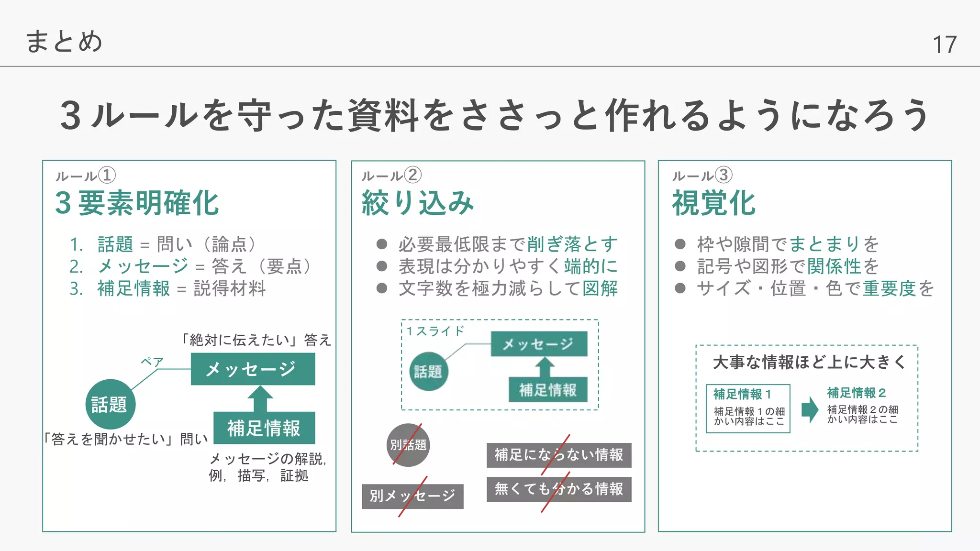Click the text 補足情報1の細かい内容はここ
Image resolution: width=980 pixels, height=551 pixels.
(749, 416)
